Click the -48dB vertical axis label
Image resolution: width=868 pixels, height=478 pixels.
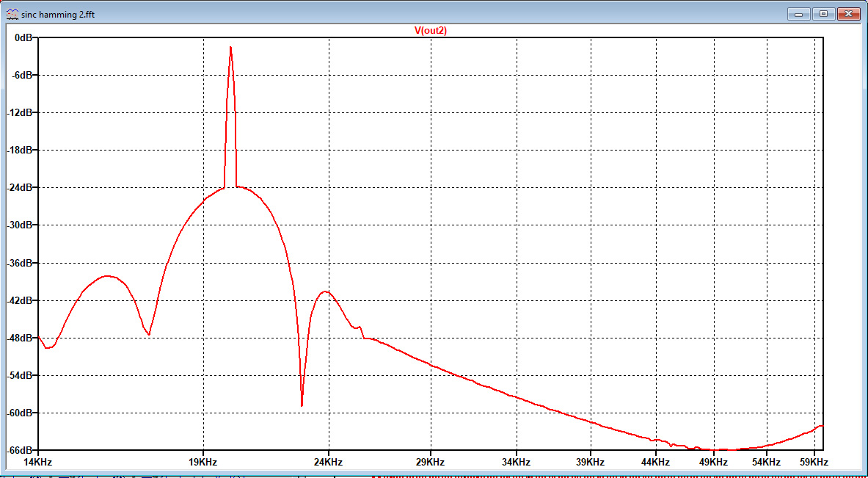tap(21, 338)
